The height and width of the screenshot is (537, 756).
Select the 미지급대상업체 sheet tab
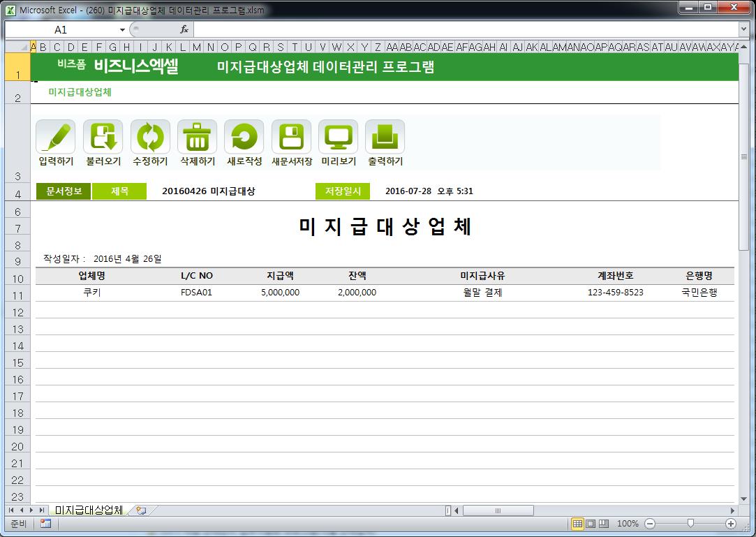coord(89,510)
